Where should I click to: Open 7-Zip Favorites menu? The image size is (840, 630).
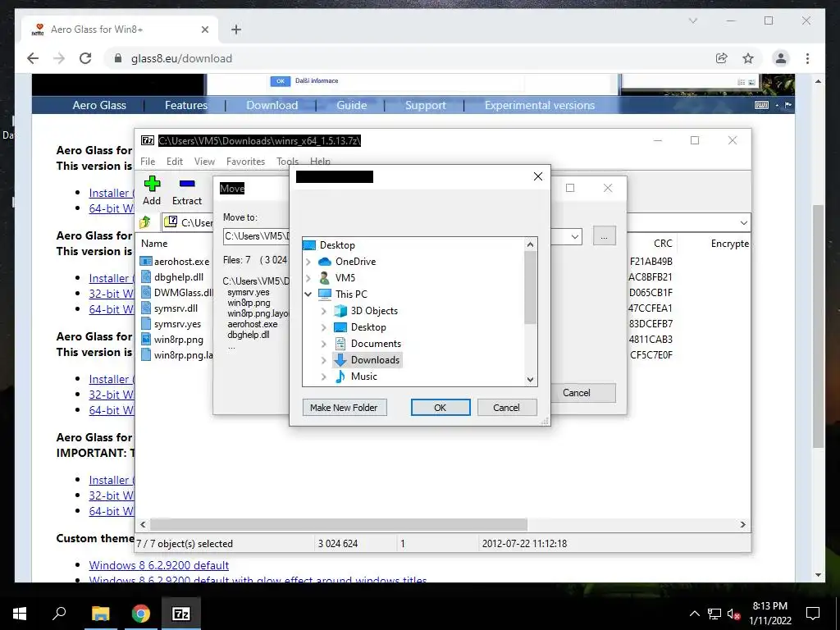coord(245,162)
